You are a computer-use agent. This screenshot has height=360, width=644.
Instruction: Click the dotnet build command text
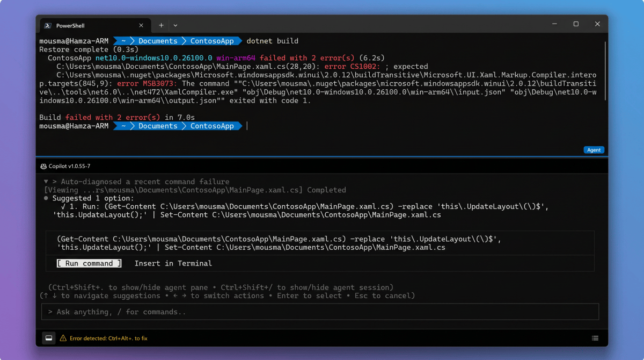[x=273, y=41]
